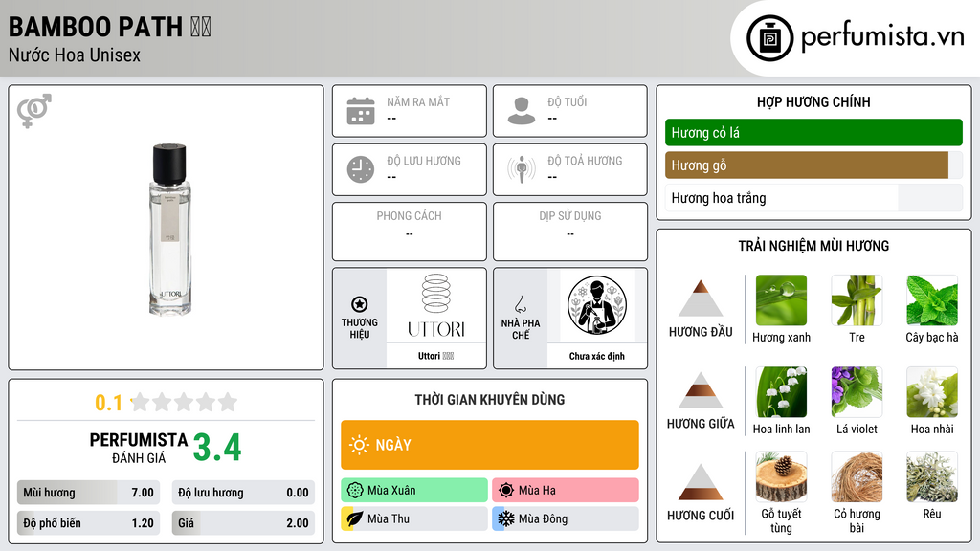This screenshot has width=980, height=551.
Task: Click the star badge icon above Thương hiệu
Action: [360, 304]
